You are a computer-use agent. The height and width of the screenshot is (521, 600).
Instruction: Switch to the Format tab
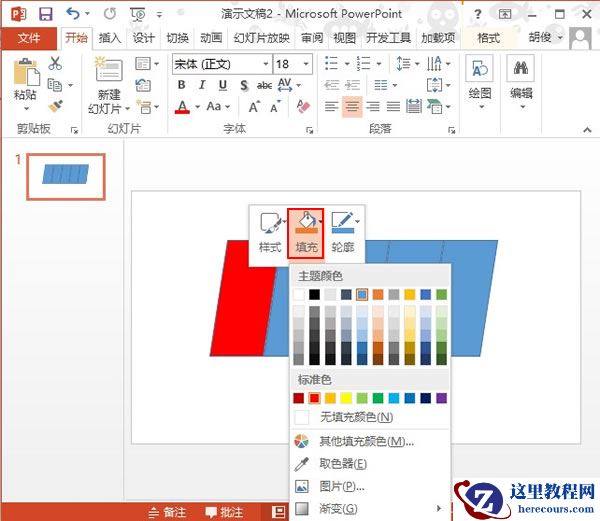(x=489, y=38)
